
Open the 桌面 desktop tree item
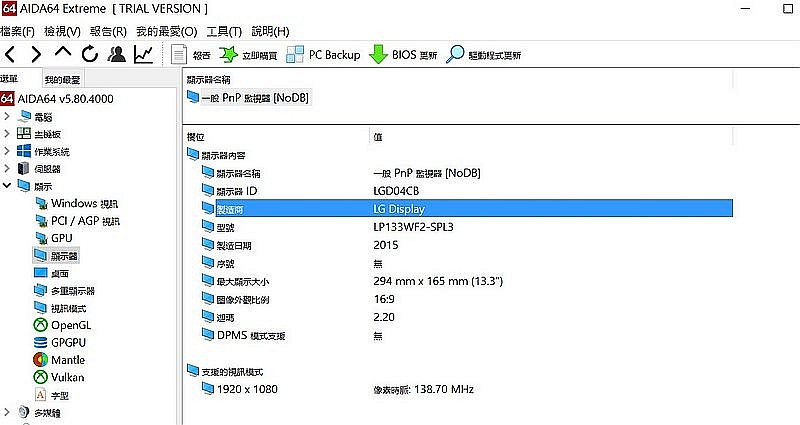pyautogui.click(x=51, y=273)
